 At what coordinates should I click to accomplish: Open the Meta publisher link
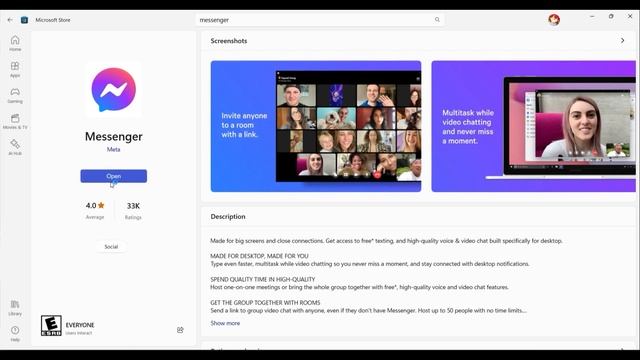(113, 149)
